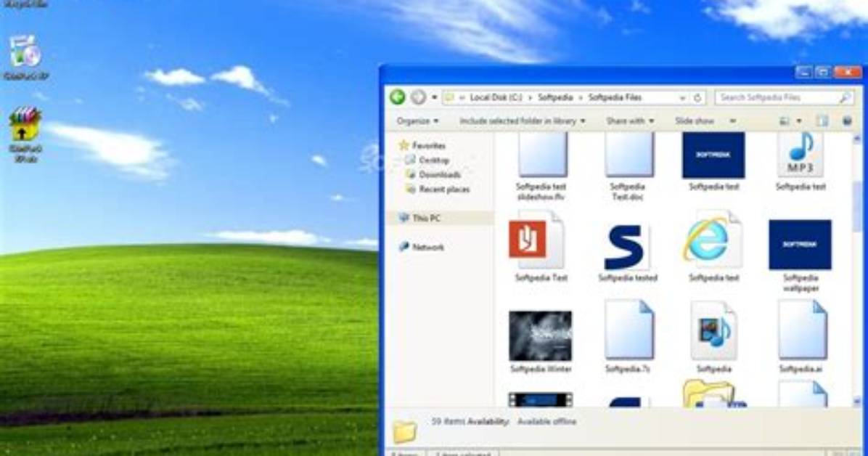Refresh the Softpedia Files folder view
The image size is (868, 456).
(697, 97)
